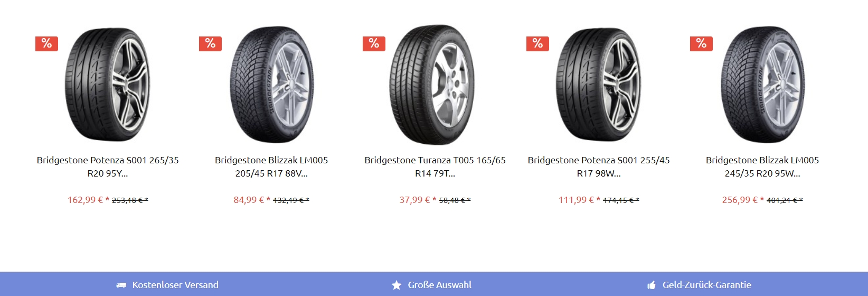The height and width of the screenshot is (296, 868).
Task: Click discount badge on Blizzak LM005 205/45
Action: [x=210, y=44]
